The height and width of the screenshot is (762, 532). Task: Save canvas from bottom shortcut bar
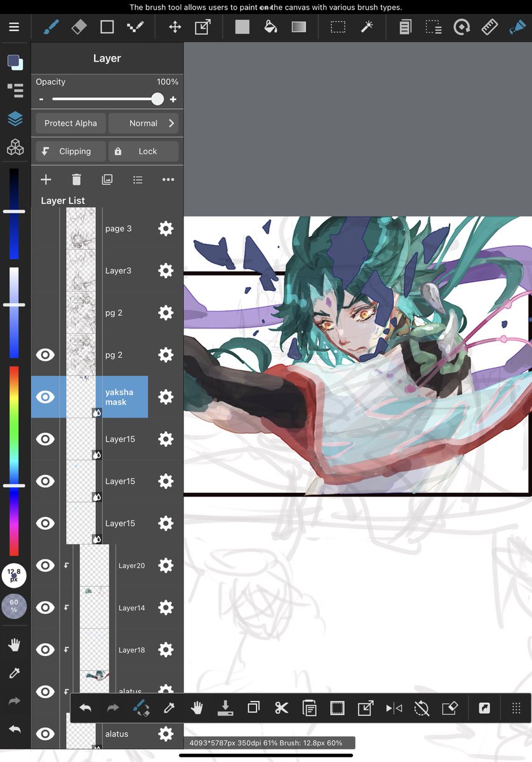pos(225,707)
